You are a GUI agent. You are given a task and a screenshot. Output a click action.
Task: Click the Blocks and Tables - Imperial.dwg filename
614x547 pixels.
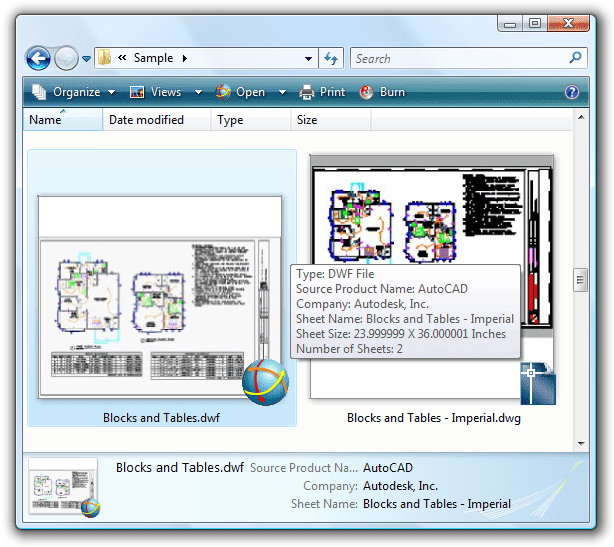(x=434, y=418)
